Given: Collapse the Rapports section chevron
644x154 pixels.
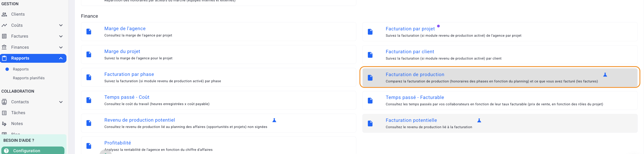Looking at the screenshot, I should (x=61, y=58).
